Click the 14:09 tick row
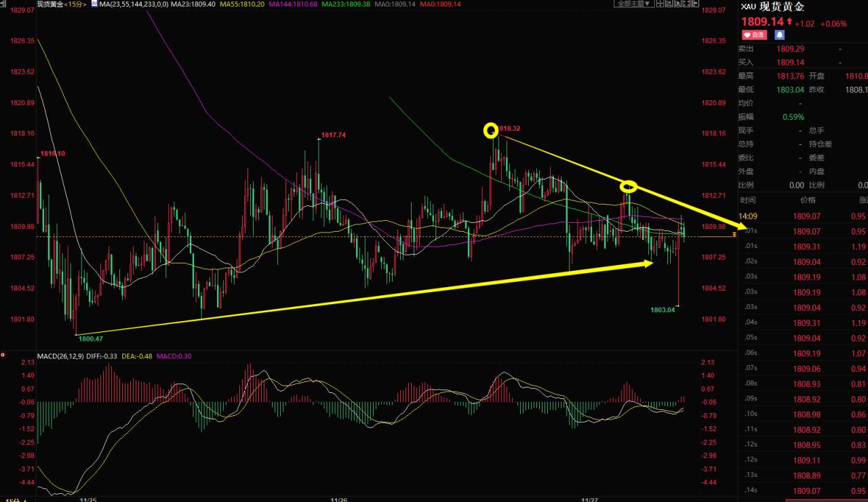Screen dimensions: 868x502 (x=803, y=216)
